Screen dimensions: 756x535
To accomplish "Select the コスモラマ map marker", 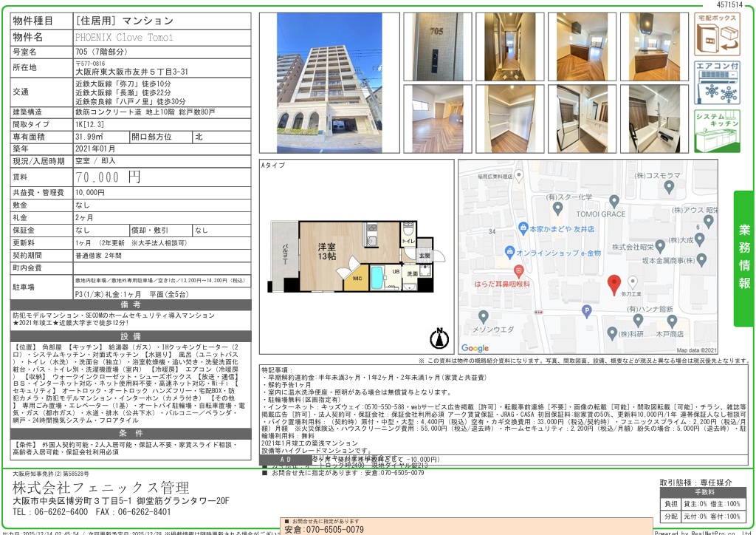I will [x=669, y=187].
